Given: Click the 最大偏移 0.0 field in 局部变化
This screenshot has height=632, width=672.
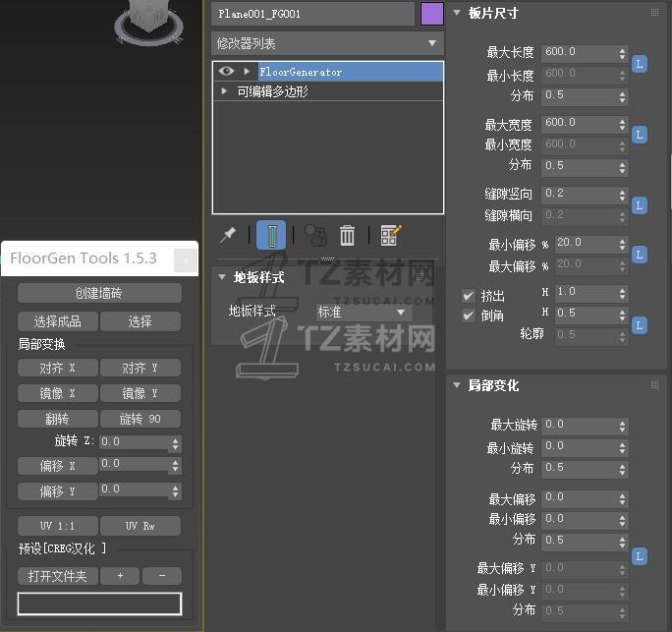Looking at the screenshot, I should (580, 497).
